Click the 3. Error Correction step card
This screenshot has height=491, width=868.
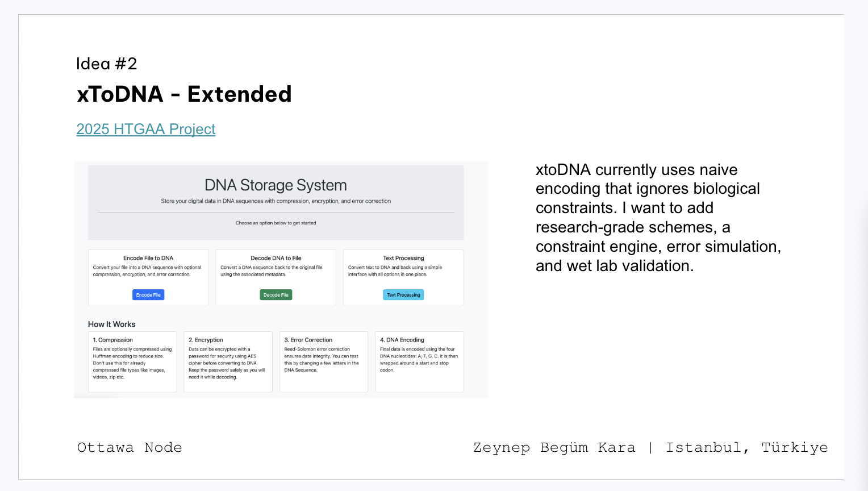pos(324,361)
